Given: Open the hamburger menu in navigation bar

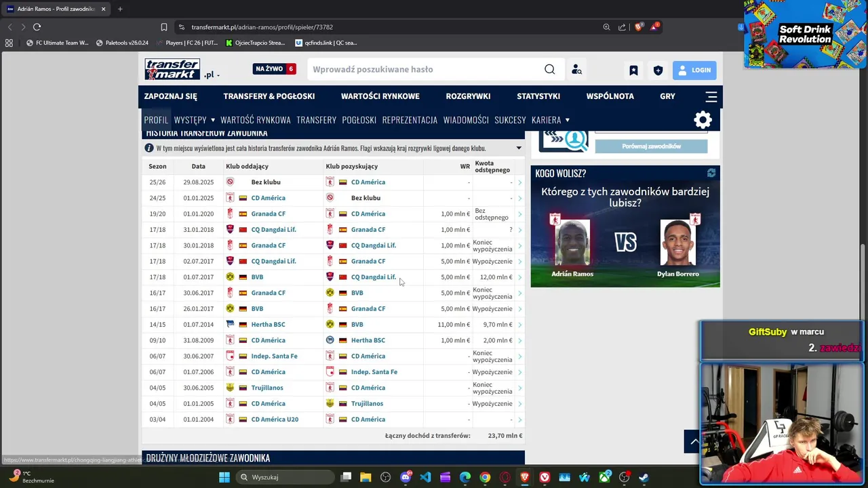Looking at the screenshot, I should point(711,96).
